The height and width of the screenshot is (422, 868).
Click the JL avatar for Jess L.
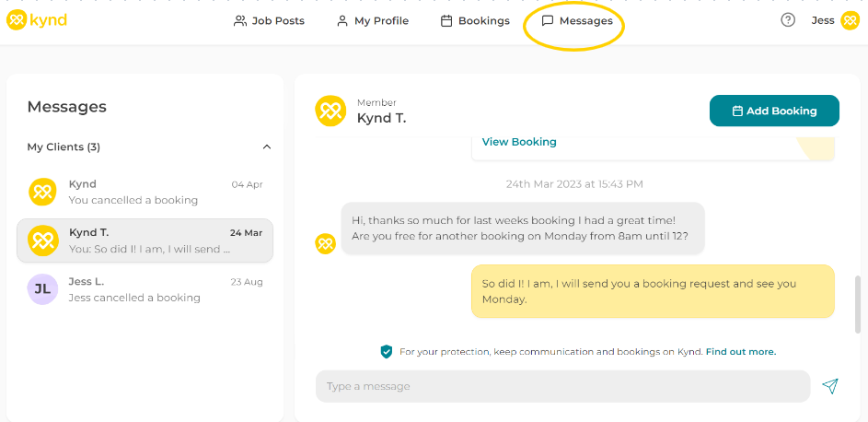(x=42, y=289)
